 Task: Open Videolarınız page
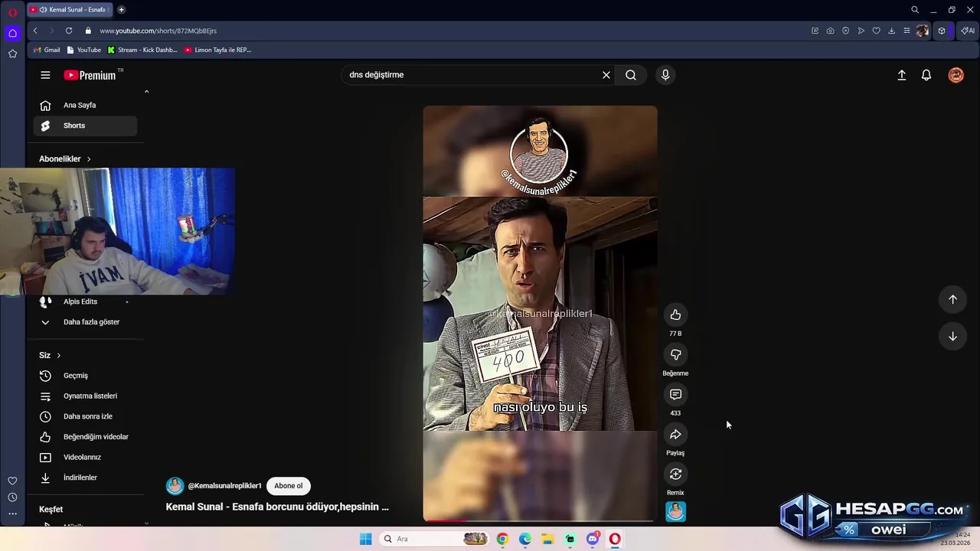(x=85, y=457)
